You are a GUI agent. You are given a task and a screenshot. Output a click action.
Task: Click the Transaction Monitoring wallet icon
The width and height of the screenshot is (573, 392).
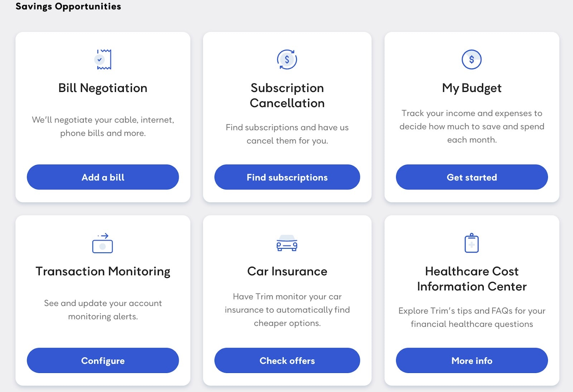coord(103,243)
